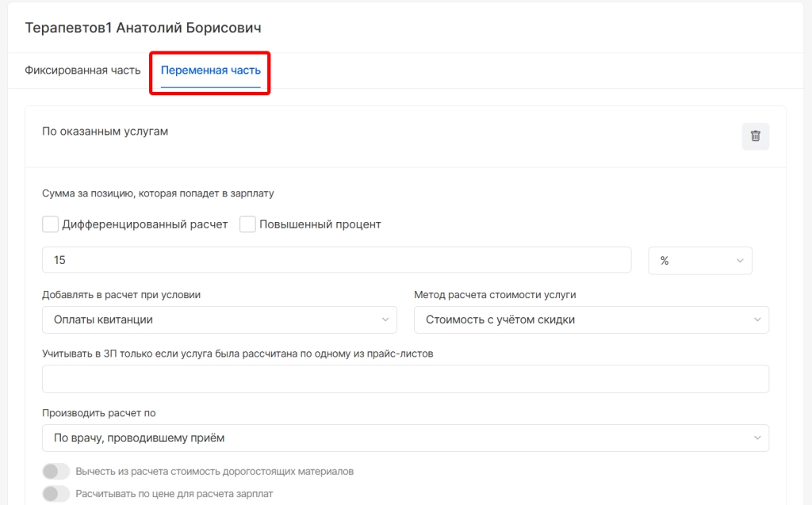The width and height of the screenshot is (812, 505).
Task: Click chevron arrow in 'Стоимость с учётом скидки' field
Action: click(x=757, y=319)
